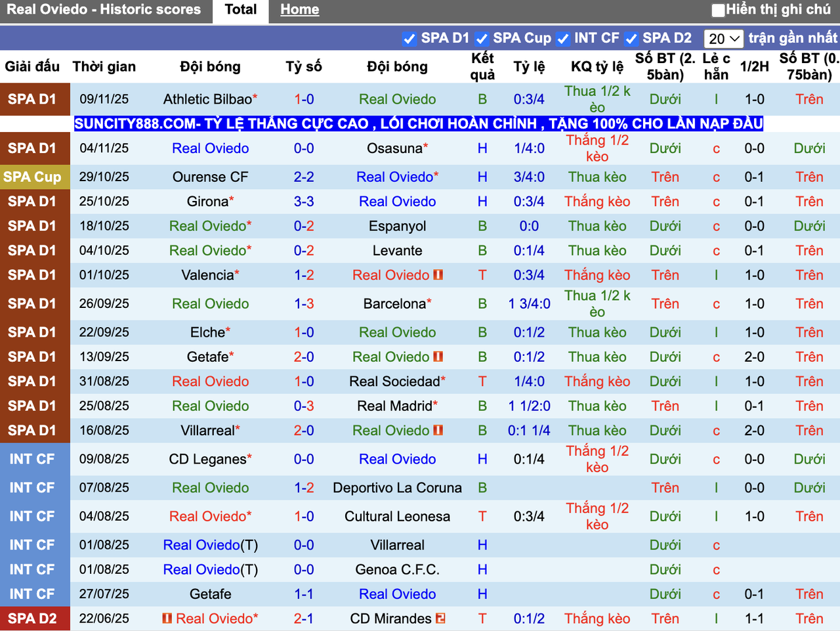Open the SUNCITY888.COM advertisement banner
Image resolution: width=840 pixels, height=631 pixels.
pyautogui.click(x=419, y=123)
